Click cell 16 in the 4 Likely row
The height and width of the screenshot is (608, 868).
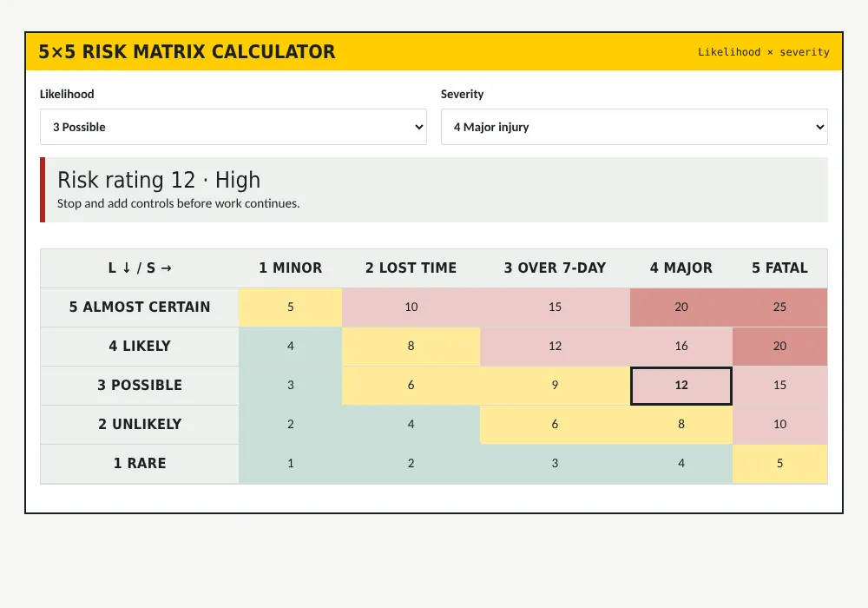(x=681, y=346)
